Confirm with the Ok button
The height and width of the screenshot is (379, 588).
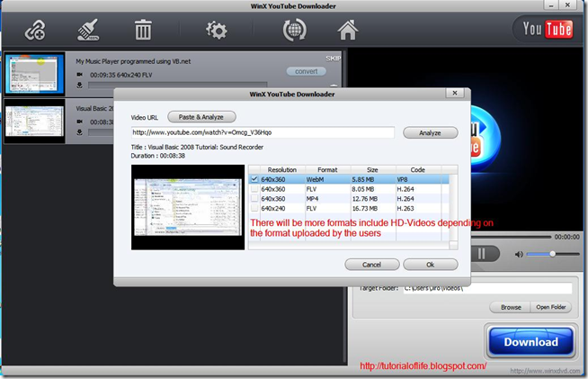click(430, 265)
